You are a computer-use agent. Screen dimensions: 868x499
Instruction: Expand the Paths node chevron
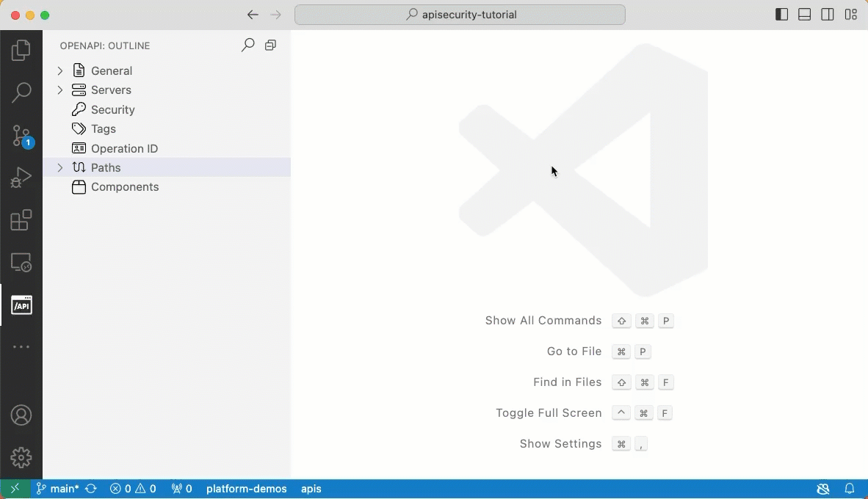(59, 167)
